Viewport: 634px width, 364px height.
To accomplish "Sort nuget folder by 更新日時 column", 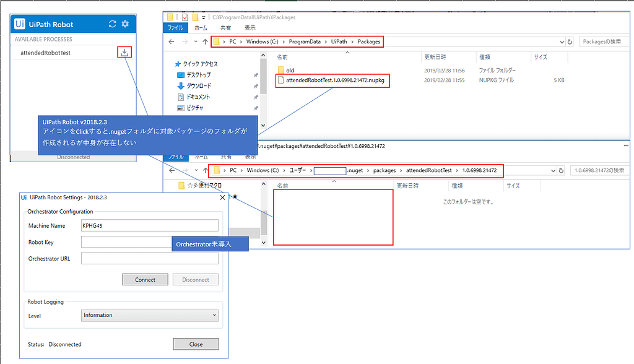I will (407, 186).
